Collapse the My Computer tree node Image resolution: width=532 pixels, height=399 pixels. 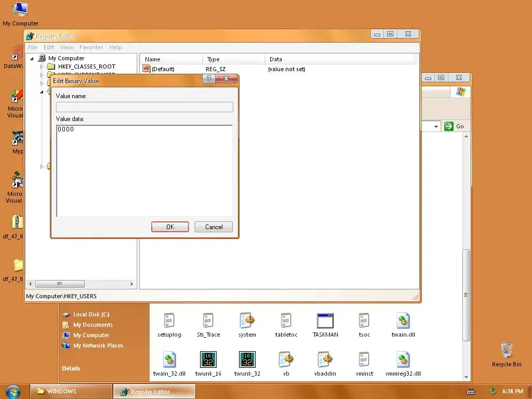point(32,58)
